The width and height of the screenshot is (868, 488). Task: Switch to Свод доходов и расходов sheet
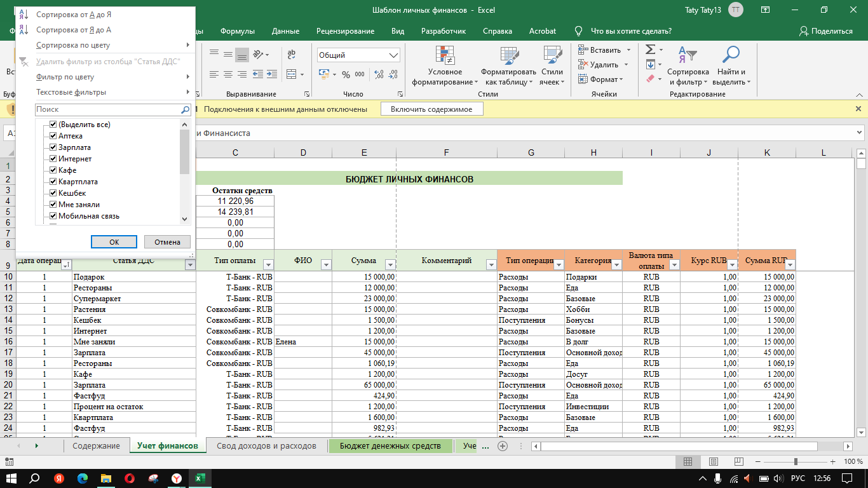[266, 446]
